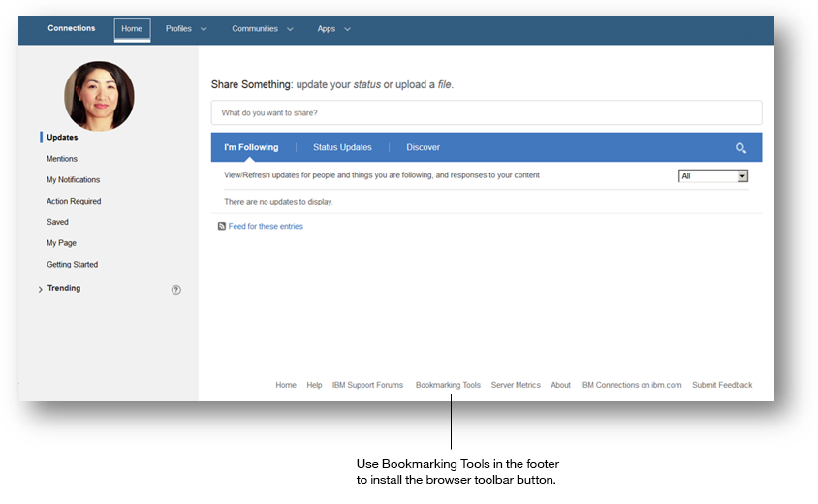Viewport: 818px width, 504px height.
Task: Click the Feed for these entries link
Action: 266,227
